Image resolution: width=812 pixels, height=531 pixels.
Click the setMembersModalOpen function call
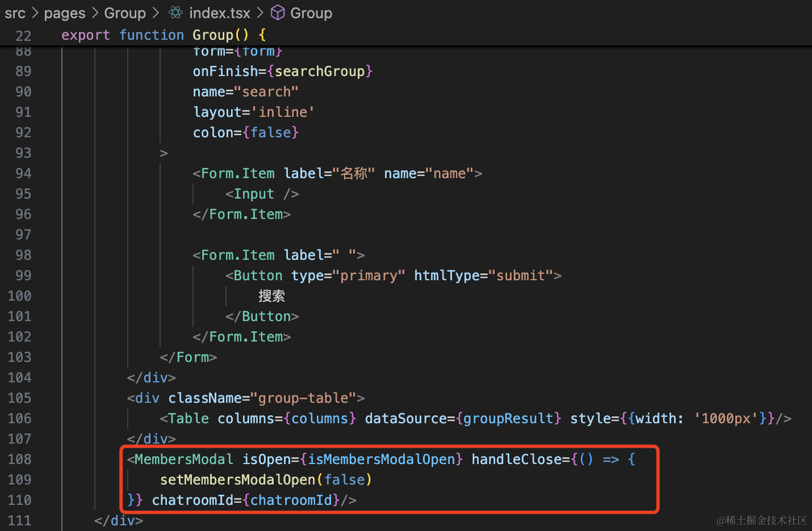237,479
